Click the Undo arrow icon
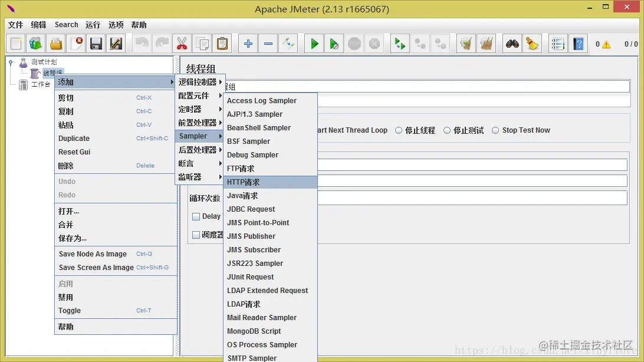 142,44
